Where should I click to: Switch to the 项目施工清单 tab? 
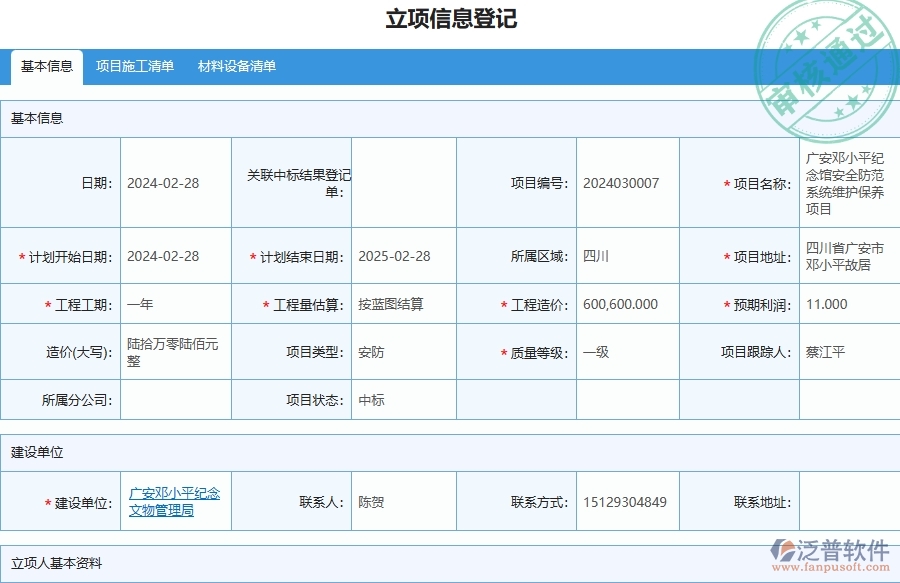135,66
